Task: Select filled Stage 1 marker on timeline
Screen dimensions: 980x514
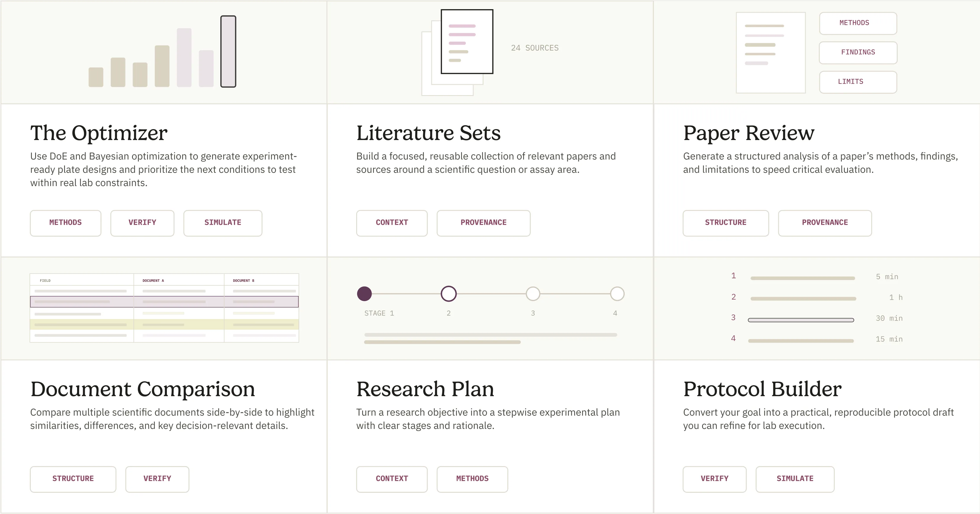Action: 364,294
